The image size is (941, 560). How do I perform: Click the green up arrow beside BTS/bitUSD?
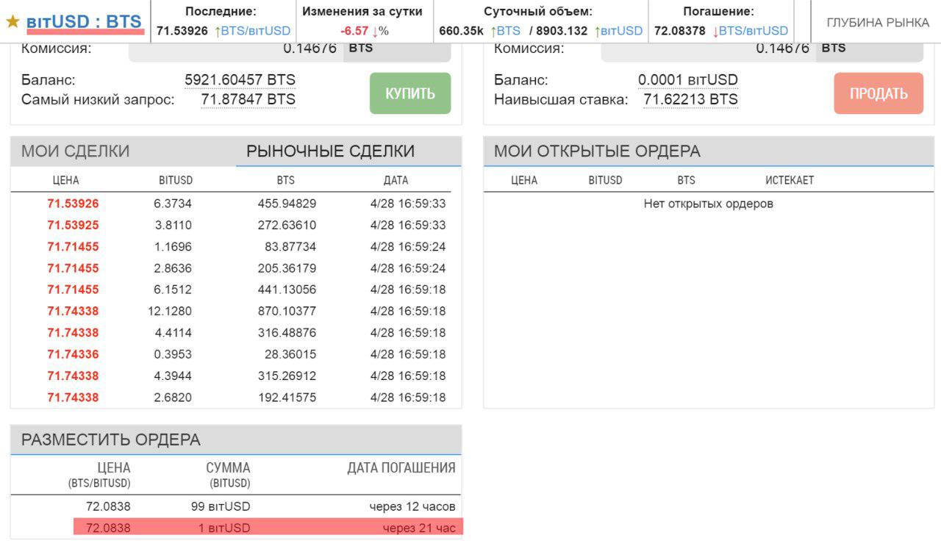[x=218, y=31]
